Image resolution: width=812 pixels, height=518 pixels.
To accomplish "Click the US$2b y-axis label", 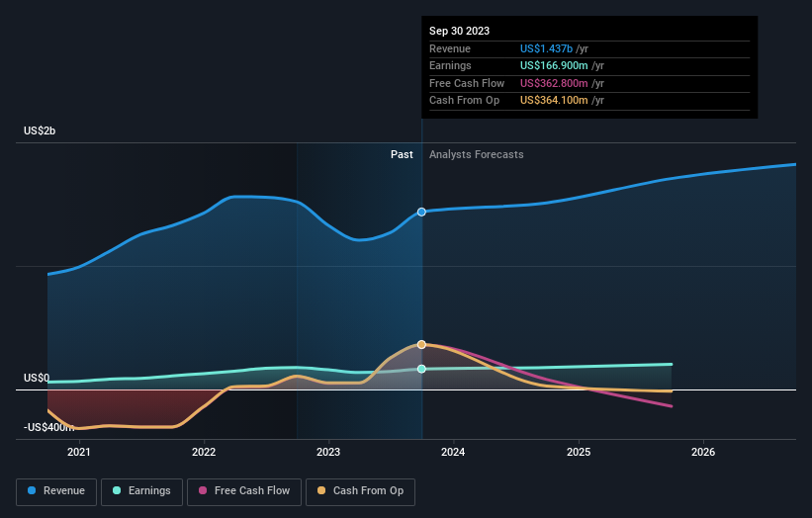I will click(40, 130).
